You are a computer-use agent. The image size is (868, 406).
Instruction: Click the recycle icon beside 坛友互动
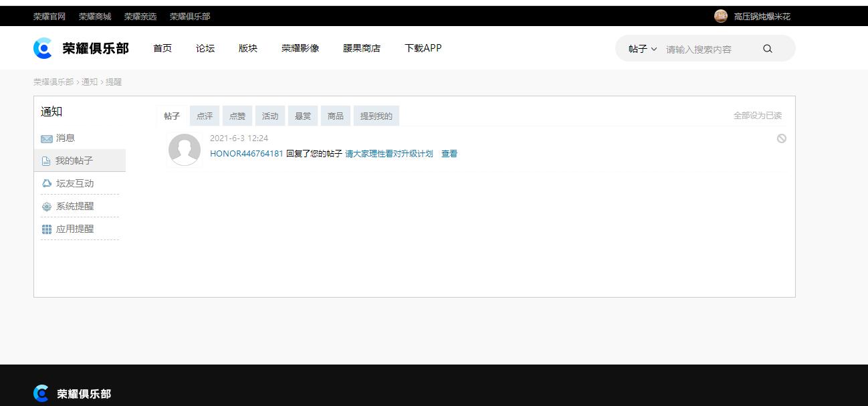47,183
